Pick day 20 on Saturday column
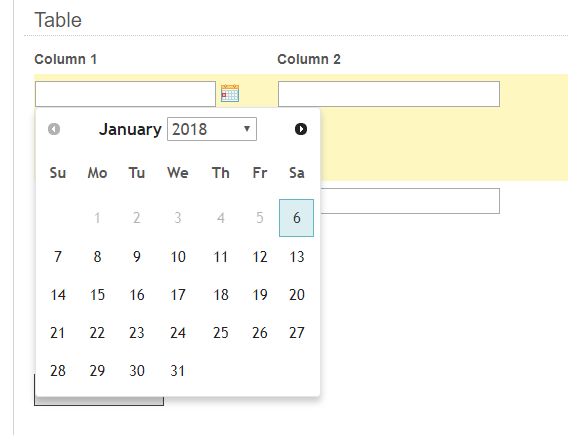This screenshot has width=568, height=435. point(296,294)
